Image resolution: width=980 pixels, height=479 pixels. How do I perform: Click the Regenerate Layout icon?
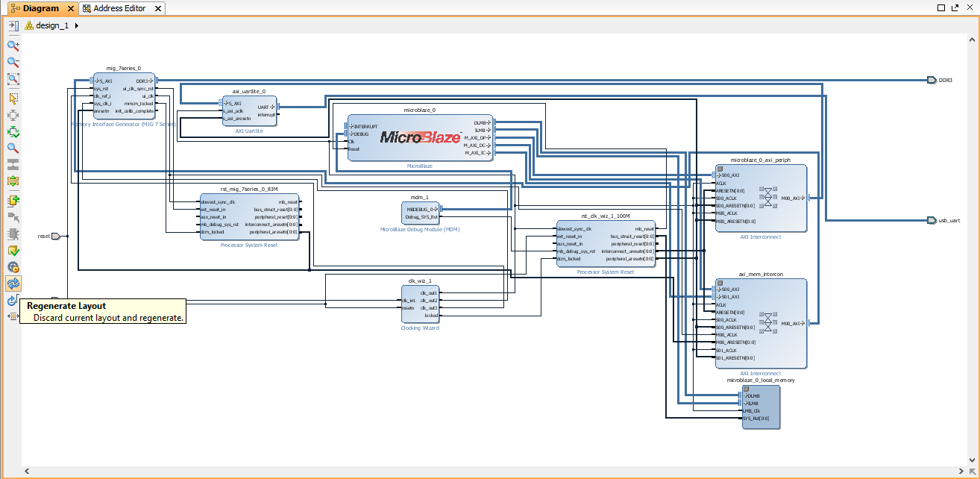click(13, 284)
